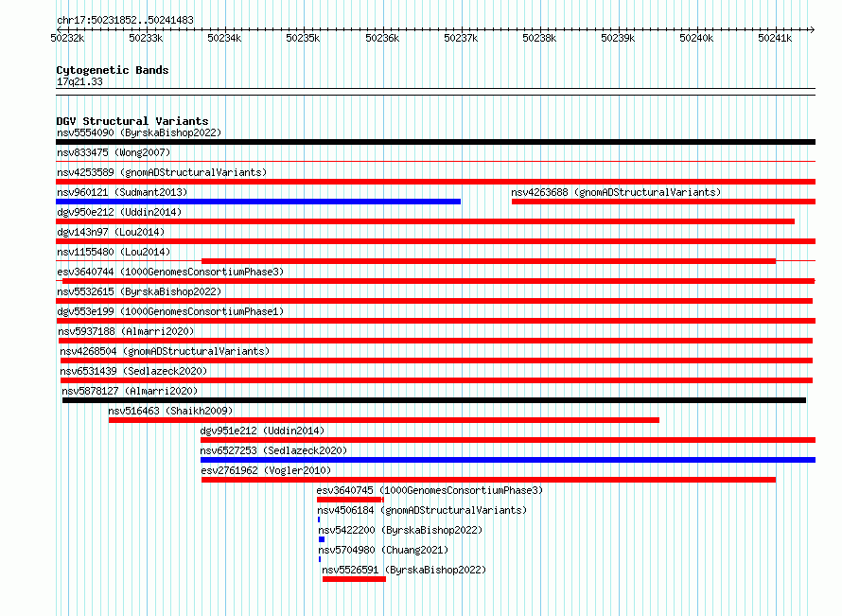Click the red nsv6531439 variant bar
Screen dimensions: 842x616
(x=436, y=380)
